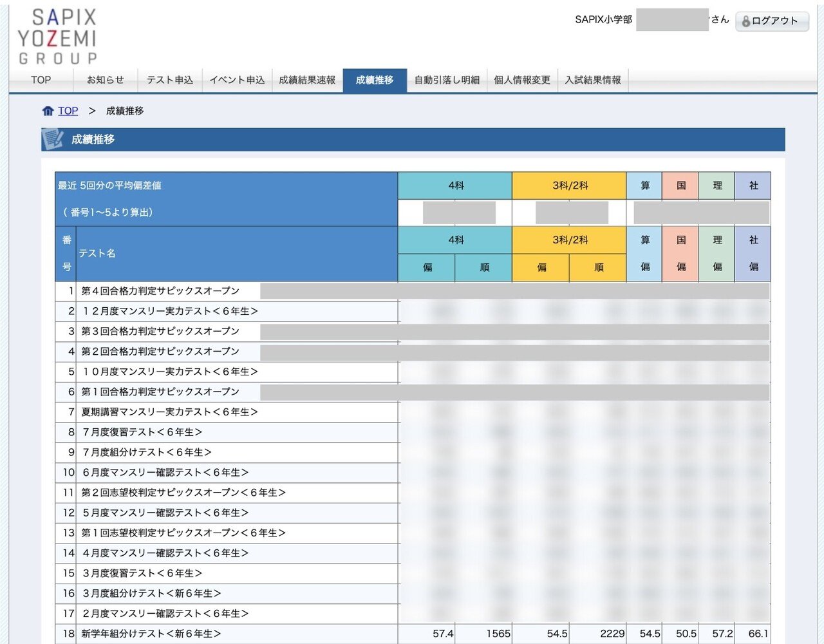Open the 自動引落し明細 tab
The height and width of the screenshot is (644, 824).
tap(447, 80)
